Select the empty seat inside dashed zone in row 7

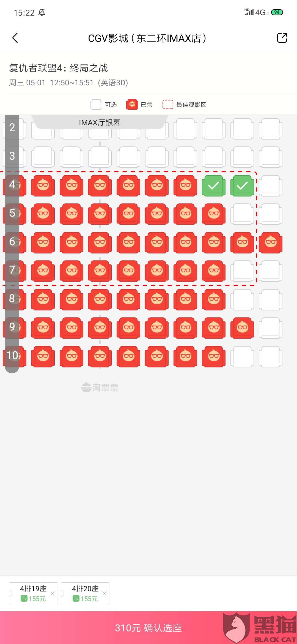click(242, 271)
